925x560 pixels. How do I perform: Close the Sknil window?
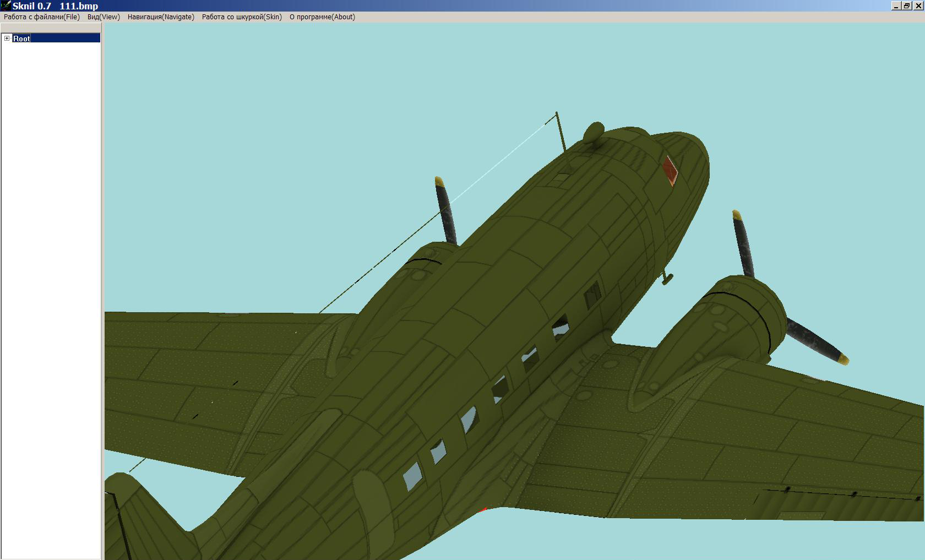[x=918, y=6]
